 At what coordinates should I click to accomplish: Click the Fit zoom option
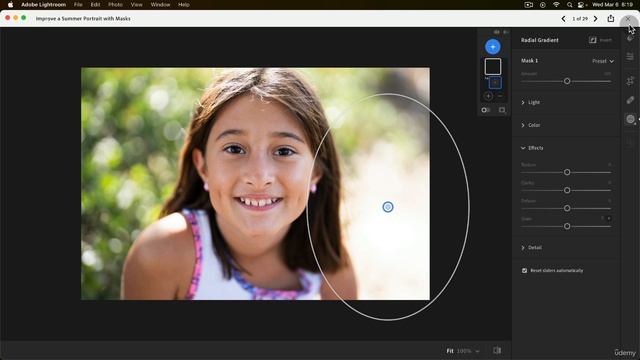tap(450, 351)
